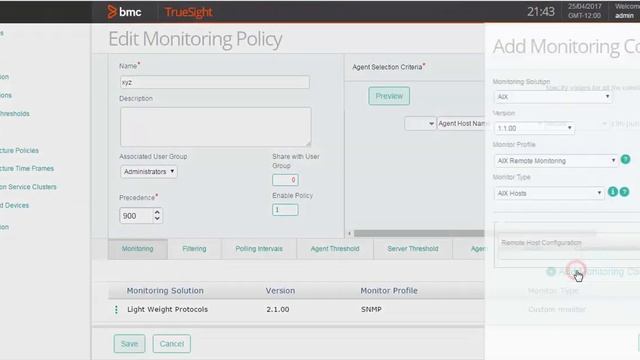Switch to the Monitoring tab

pyautogui.click(x=138, y=249)
